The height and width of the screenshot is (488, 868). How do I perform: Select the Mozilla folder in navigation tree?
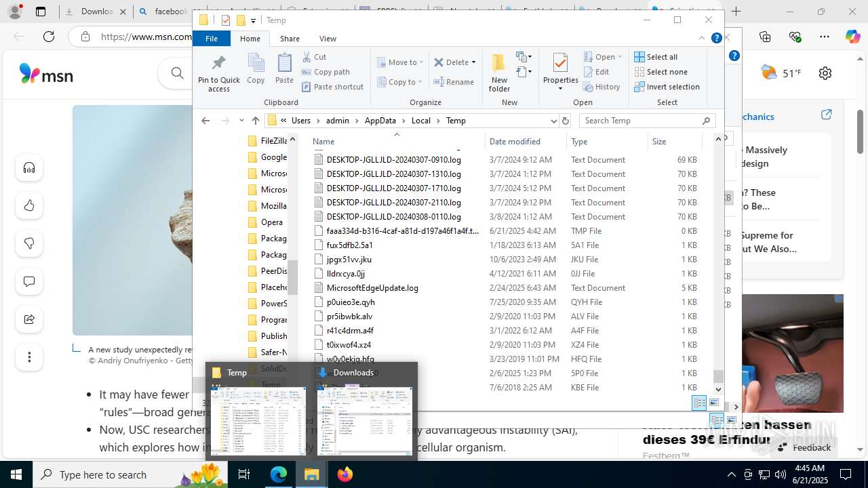[273, 206]
